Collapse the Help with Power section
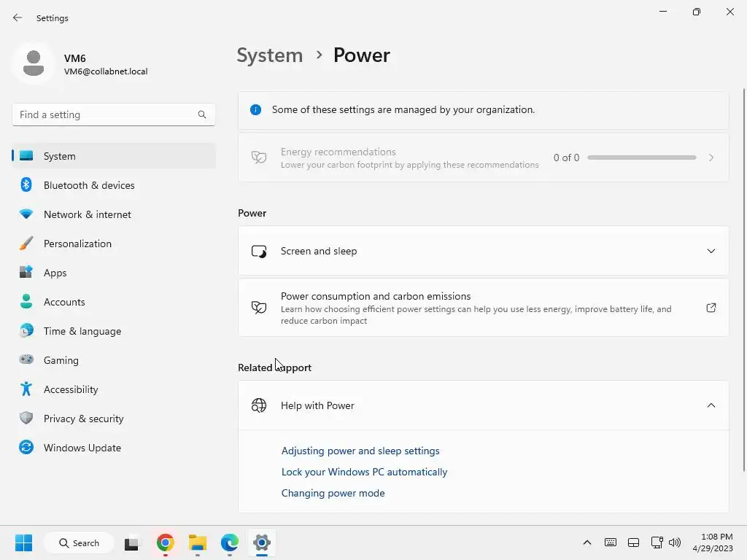The image size is (747, 560). click(x=711, y=405)
